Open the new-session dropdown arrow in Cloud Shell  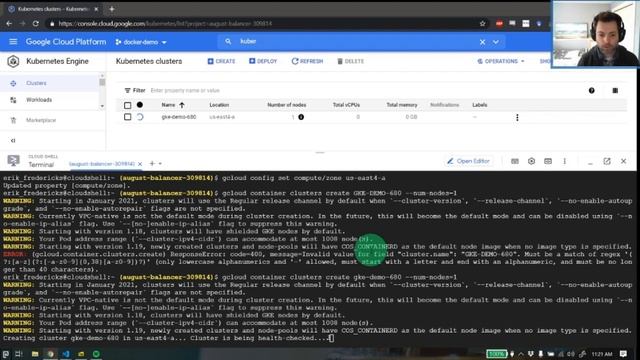coord(160,164)
